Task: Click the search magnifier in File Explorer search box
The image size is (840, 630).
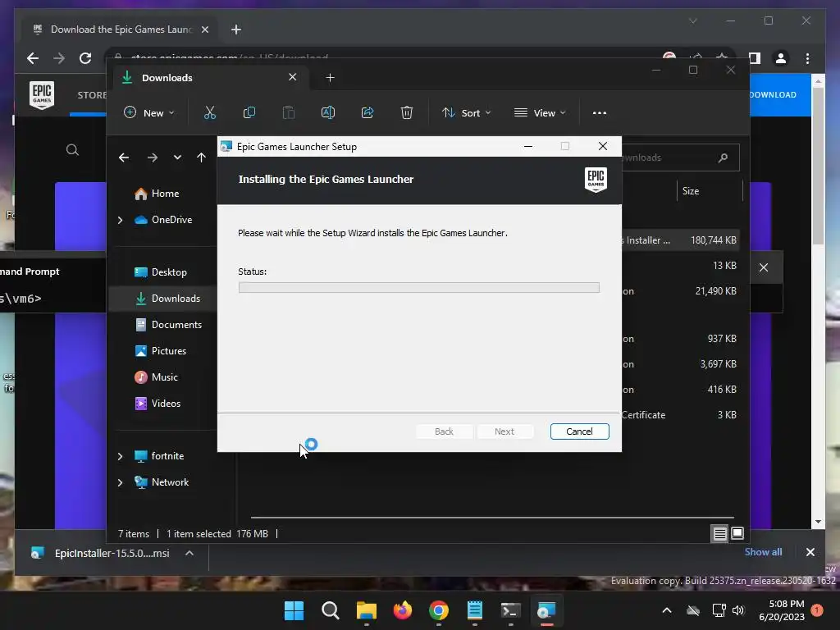Action: tap(723, 157)
